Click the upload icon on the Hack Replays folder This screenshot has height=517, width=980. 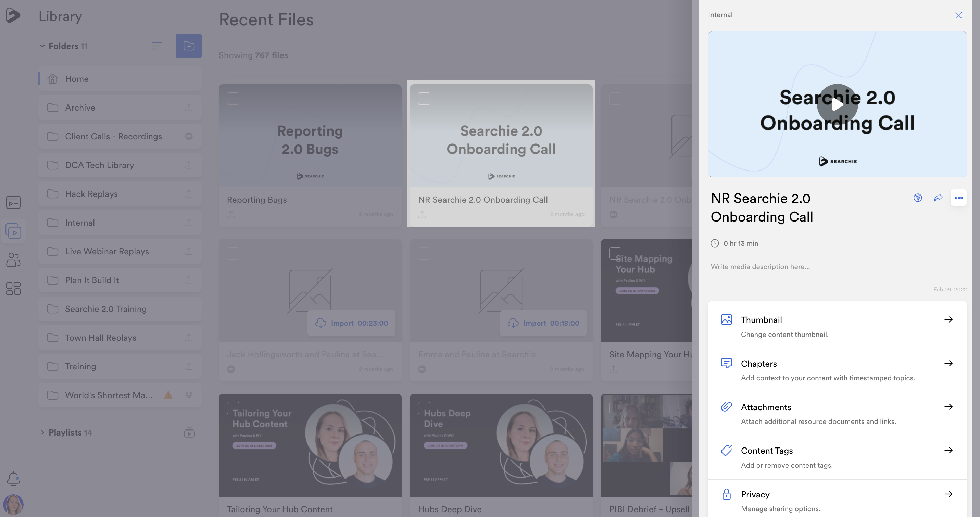189,194
